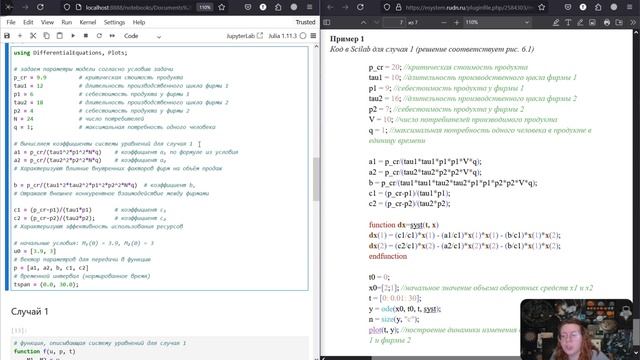This screenshot has width=640, height=360.
Task: Reload the localhost Jupyter page
Action: [x=40, y=7]
